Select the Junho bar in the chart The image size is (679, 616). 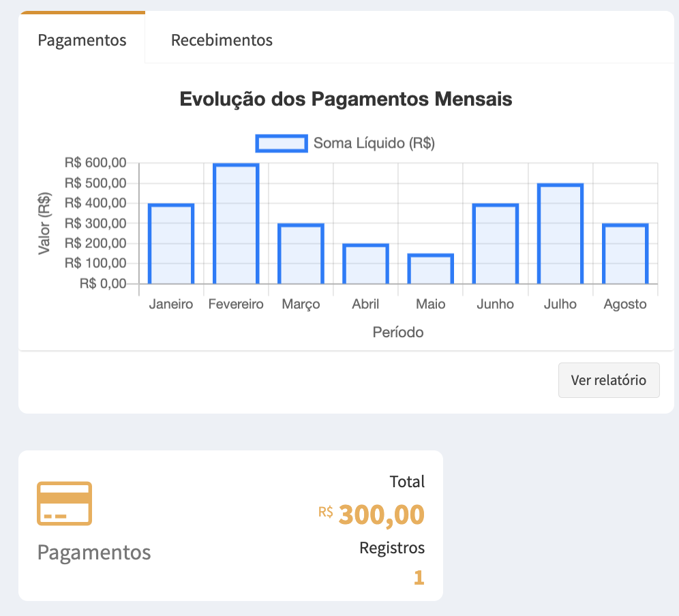point(496,244)
